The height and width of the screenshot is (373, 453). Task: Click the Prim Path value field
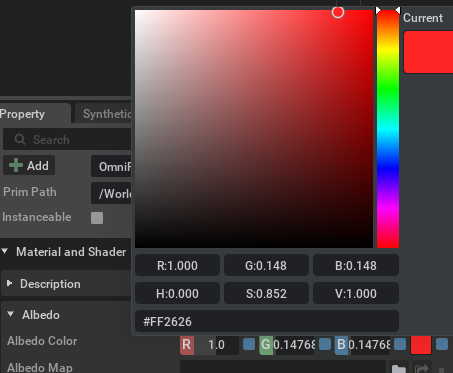[x=111, y=193]
